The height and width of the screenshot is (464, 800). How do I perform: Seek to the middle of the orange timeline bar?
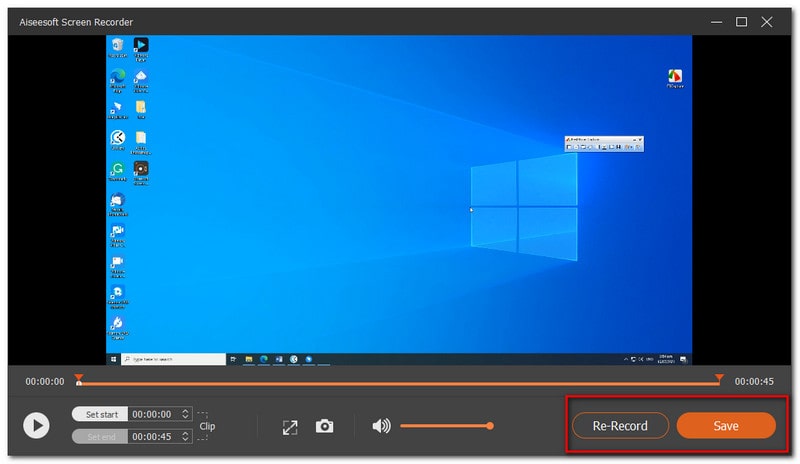tap(398, 383)
